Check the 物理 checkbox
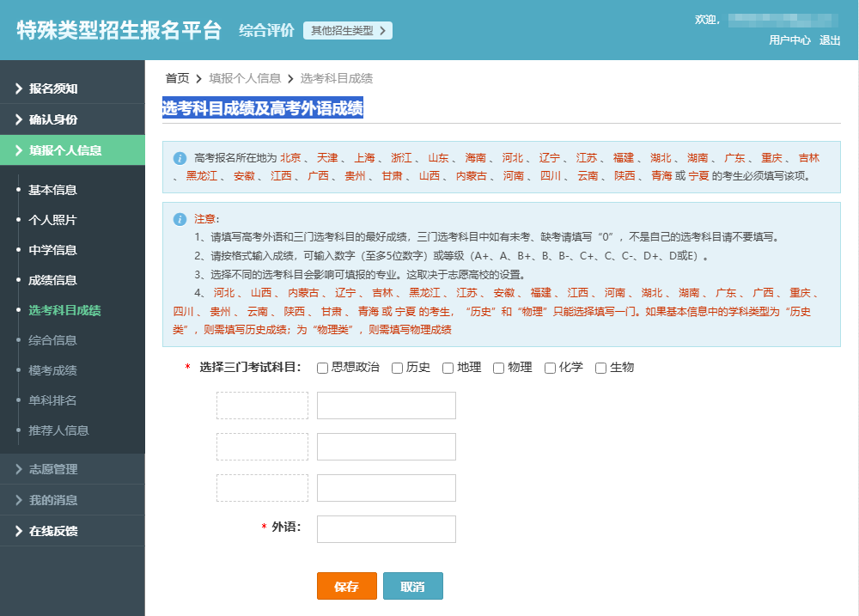Viewport: 859px width, 616px height. click(x=498, y=368)
